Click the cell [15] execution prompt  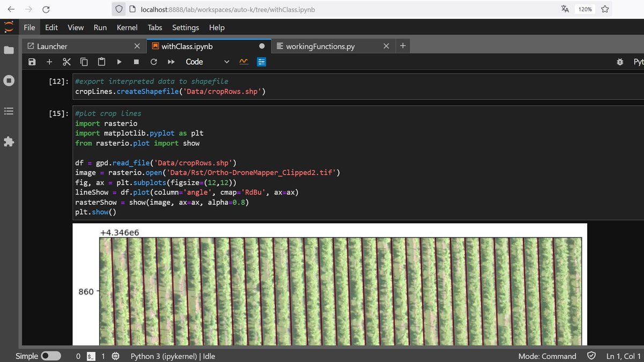pos(58,113)
